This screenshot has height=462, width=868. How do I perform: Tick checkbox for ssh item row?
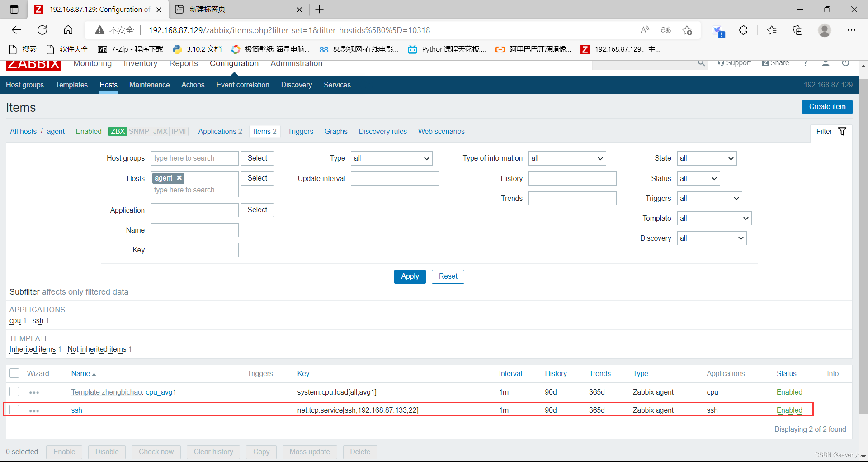14,410
